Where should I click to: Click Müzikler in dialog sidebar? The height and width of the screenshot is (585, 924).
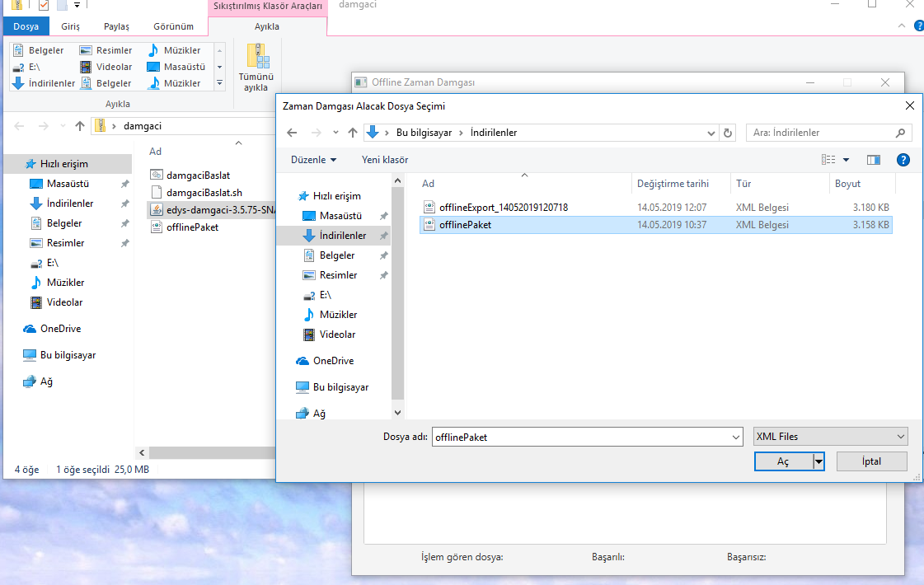click(338, 315)
